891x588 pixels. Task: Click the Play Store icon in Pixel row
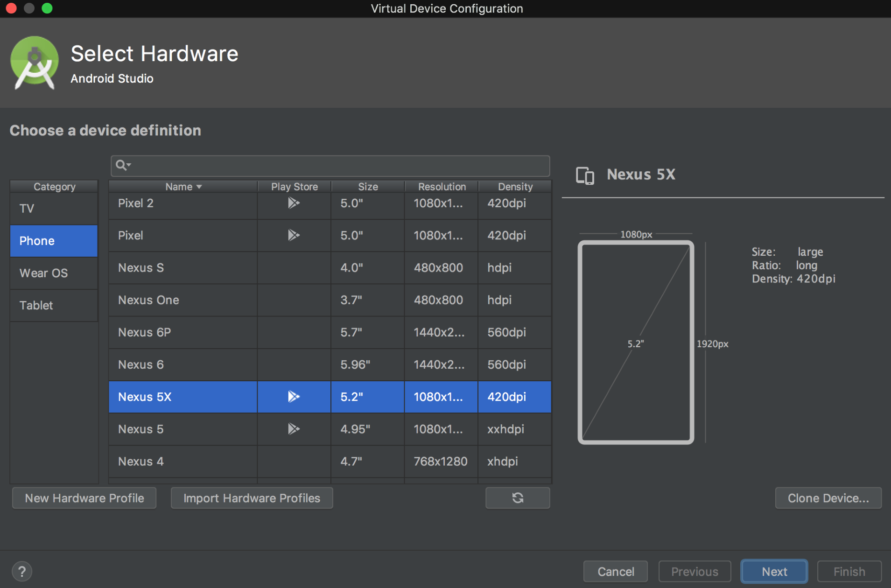(294, 235)
